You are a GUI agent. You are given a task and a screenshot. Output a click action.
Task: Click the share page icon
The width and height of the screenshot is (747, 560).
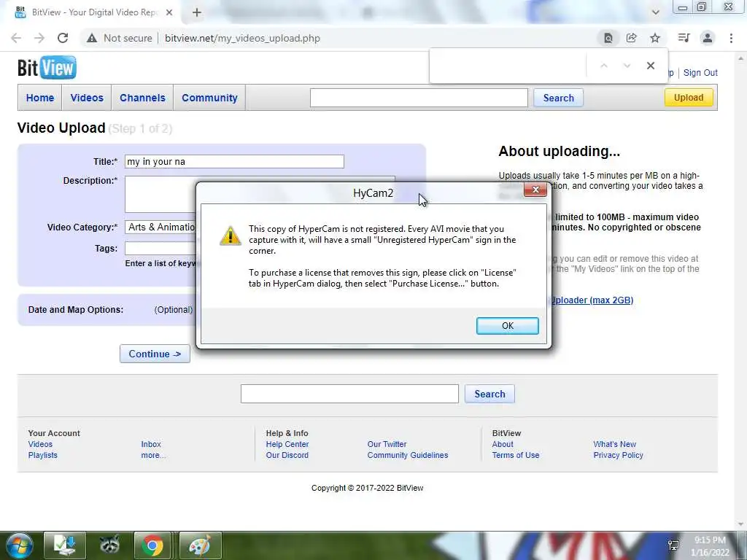[x=632, y=38]
